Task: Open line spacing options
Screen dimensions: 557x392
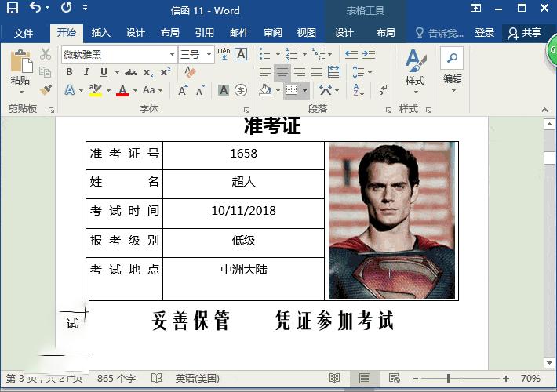Action: coord(362,72)
